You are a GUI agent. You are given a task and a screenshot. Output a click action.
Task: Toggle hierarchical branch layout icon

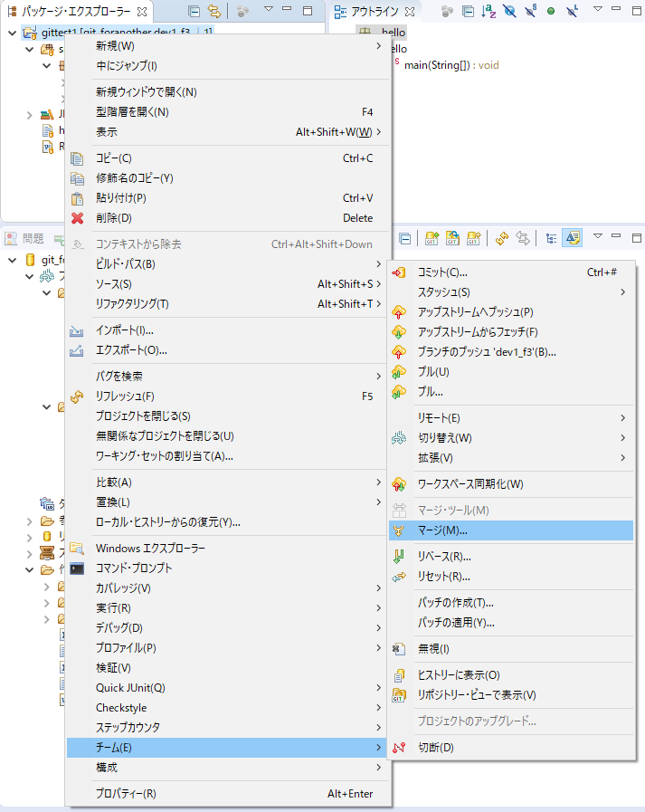[551, 238]
